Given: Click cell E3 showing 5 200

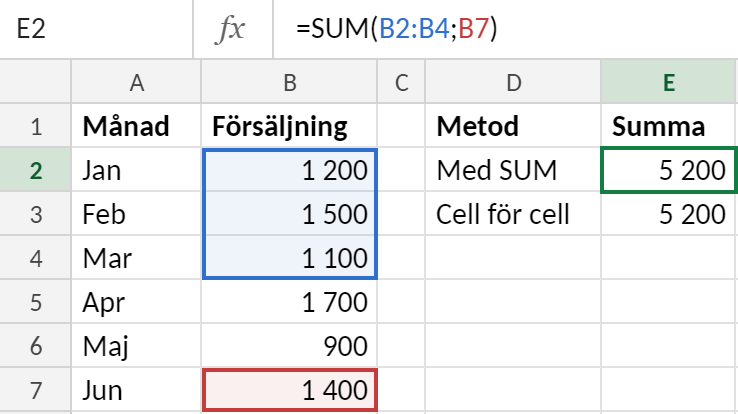Looking at the screenshot, I should [669, 214].
